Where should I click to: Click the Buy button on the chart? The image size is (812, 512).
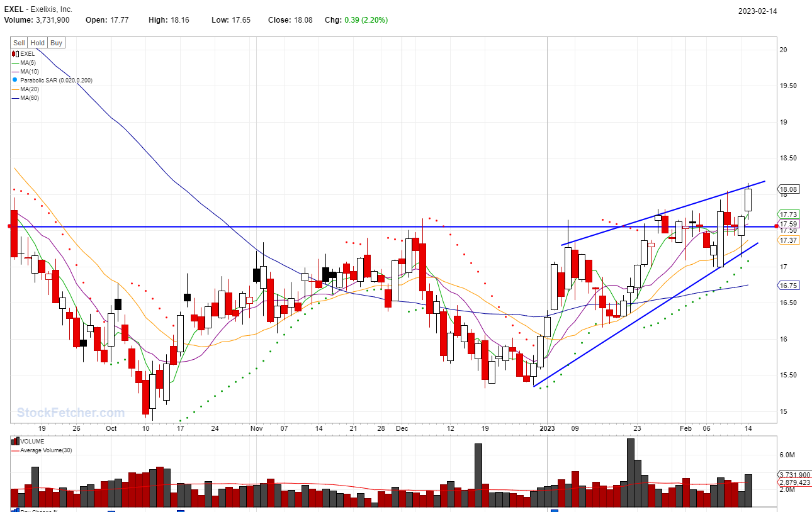(x=56, y=43)
